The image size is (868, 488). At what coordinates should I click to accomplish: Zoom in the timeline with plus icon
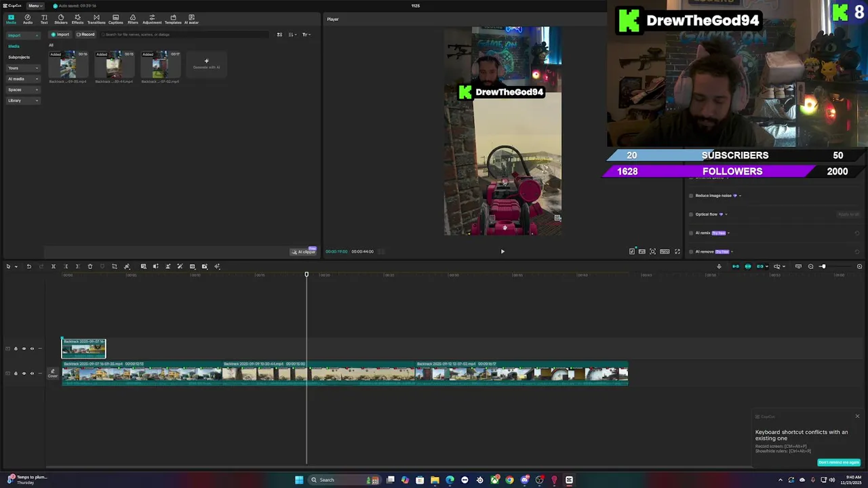pyautogui.click(x=859, y=266)
